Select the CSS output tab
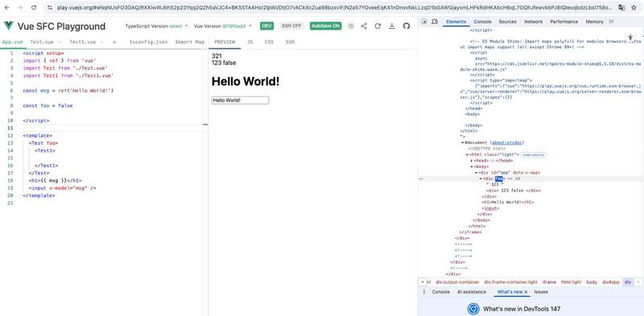 click(269, 42)
